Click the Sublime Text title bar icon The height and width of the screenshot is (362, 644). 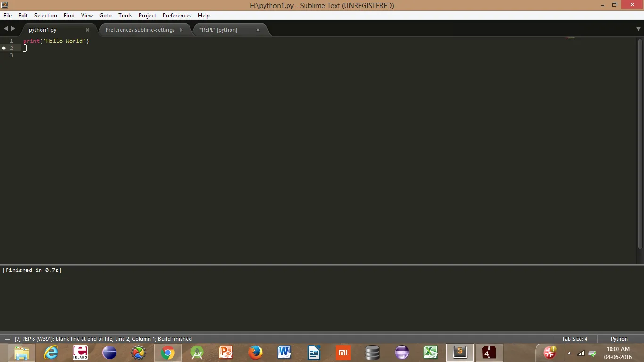(5, 5)
